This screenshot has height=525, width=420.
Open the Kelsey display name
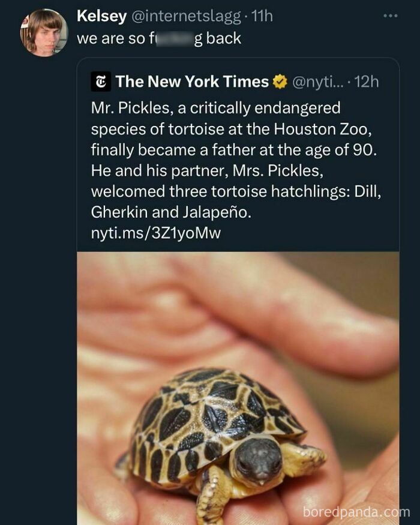click(101, 16)
